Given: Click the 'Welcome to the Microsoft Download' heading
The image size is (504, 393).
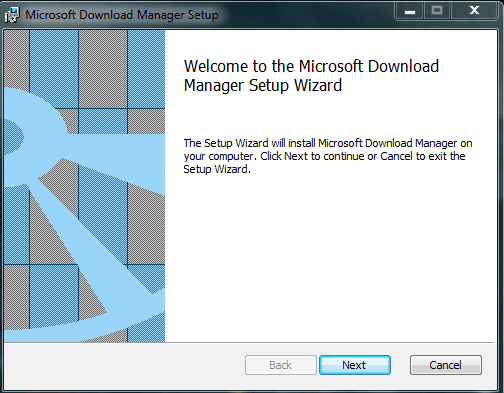Looking at the screenshot, I should pyautogui.click(x=311, y=76).
